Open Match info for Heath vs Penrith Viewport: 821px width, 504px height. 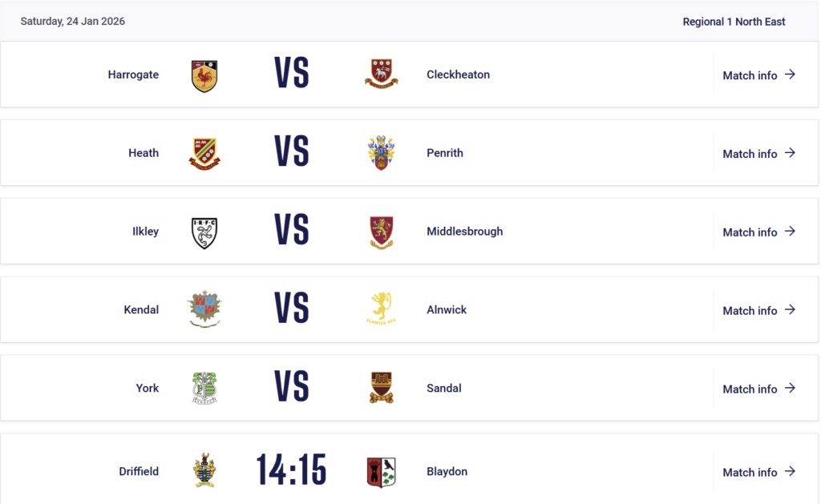pyautogui.click(x=758, y=154)
